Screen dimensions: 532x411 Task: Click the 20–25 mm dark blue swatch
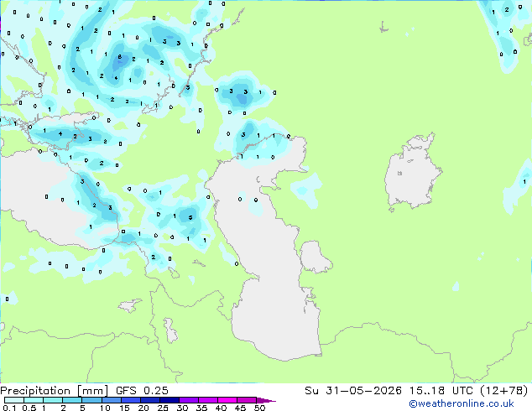pyautogui.click(x=150, y=400)
